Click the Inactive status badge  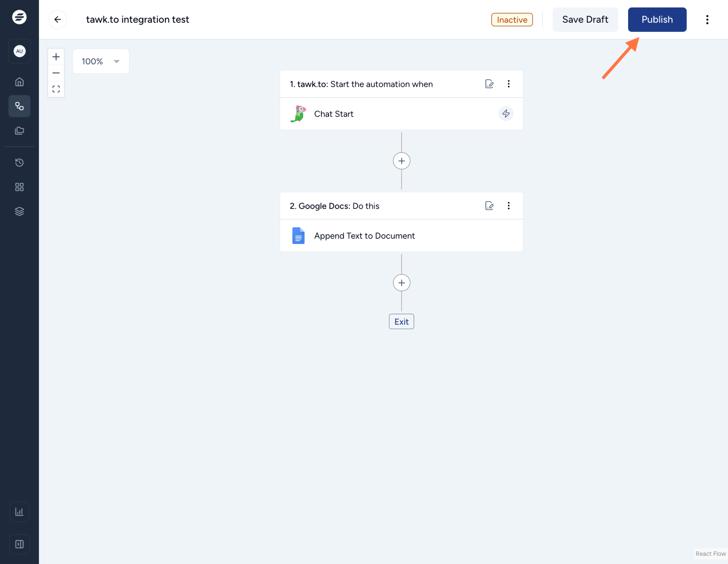pos(512,20)
